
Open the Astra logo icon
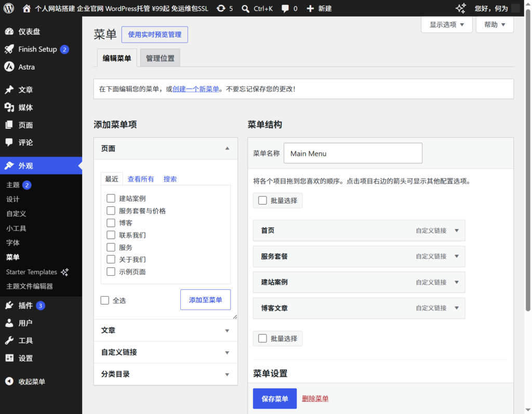pos(9,67)
